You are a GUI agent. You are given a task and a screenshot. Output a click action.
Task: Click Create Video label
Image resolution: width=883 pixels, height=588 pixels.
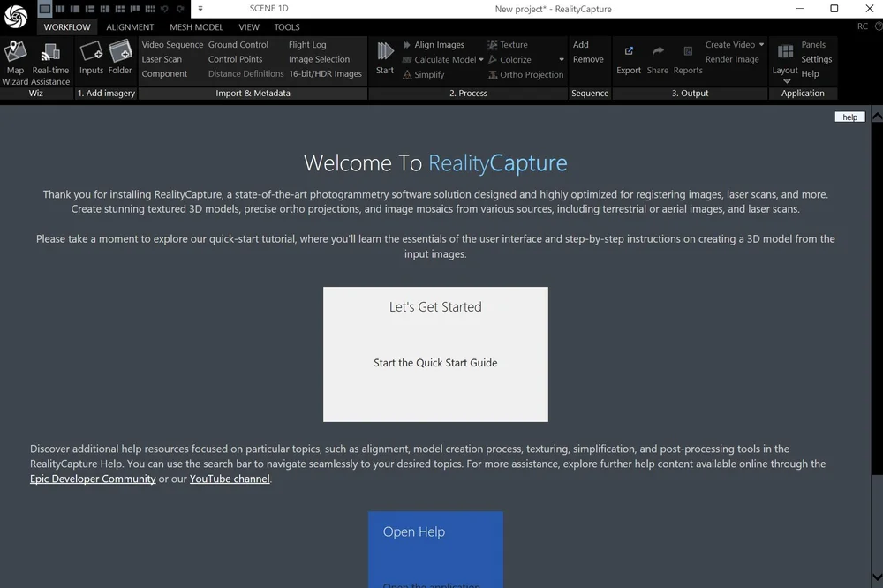pos(730,44)
